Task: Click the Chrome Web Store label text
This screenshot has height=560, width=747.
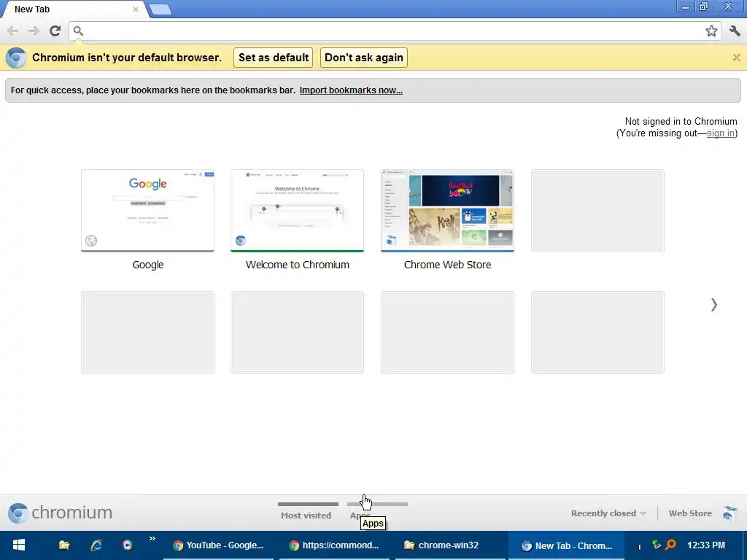Action: pyautogui.click(x=447, y=265)
